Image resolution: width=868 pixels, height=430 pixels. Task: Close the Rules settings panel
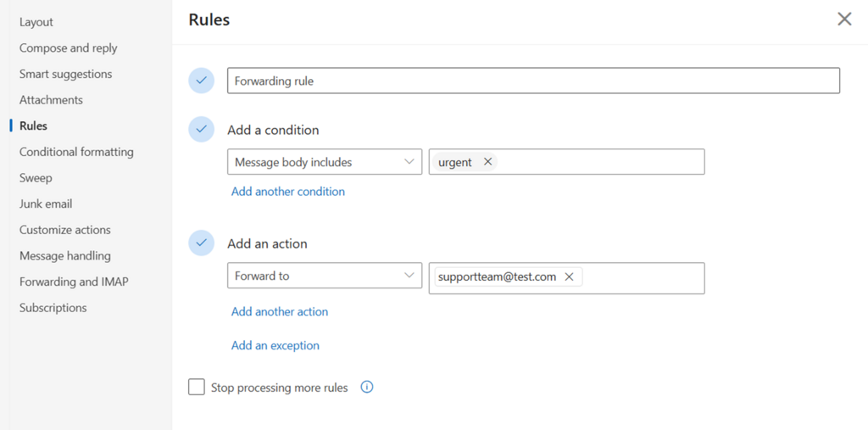[x=844, y=19]
